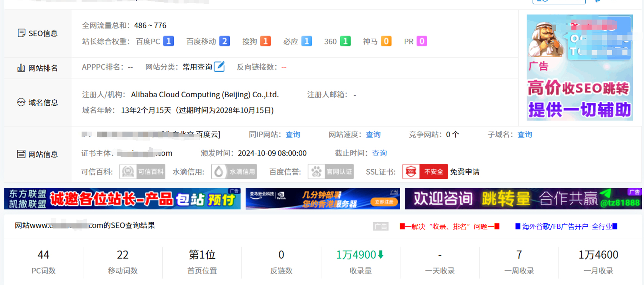The width and height of the screenshot is (644, 285).
Task: Click the 一月收录 1万4600 value
Action: click(598, 255)
